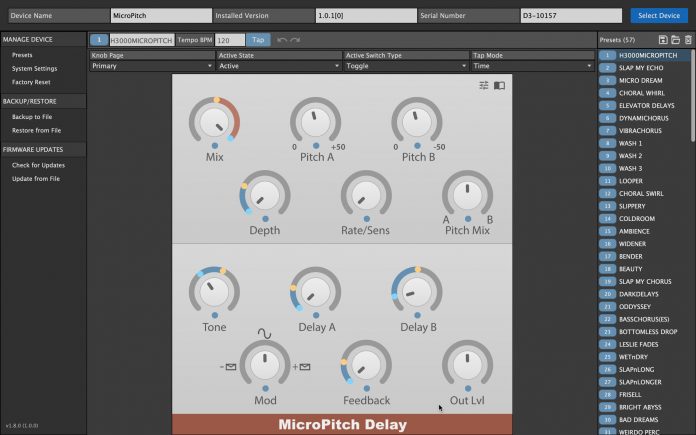Expand the Knob Page dropdown
The width and height of the screenshot is (696, 435).
click(151, 65)
